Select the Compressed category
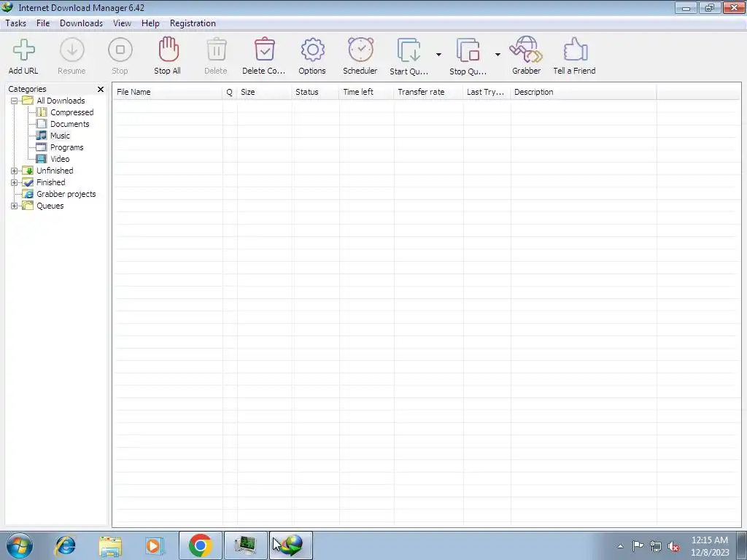The height and width of the screenshot is (560, 747). [x=72, y=112]
